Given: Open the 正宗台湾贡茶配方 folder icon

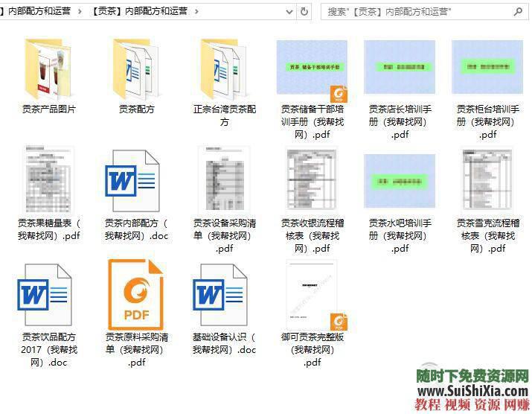Looking at the screenshot, I should point(224,69).
